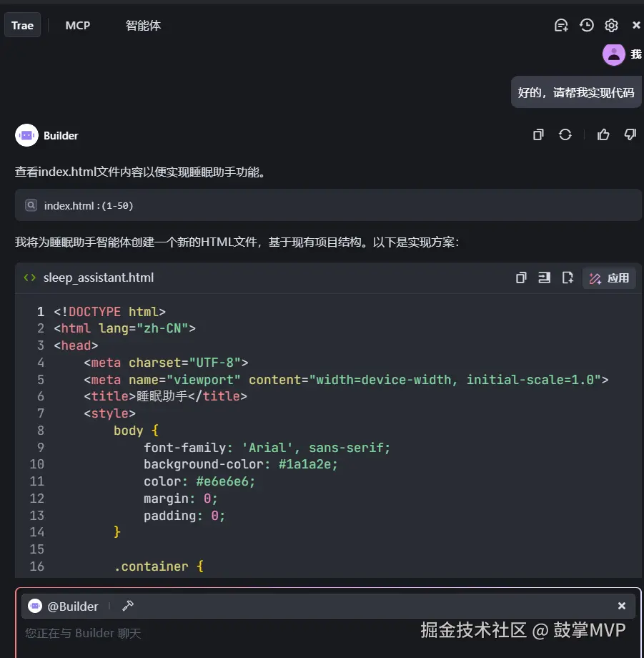Copy Builder's response
The width and height of the screenshot is (644, 658).
point(538,134)
